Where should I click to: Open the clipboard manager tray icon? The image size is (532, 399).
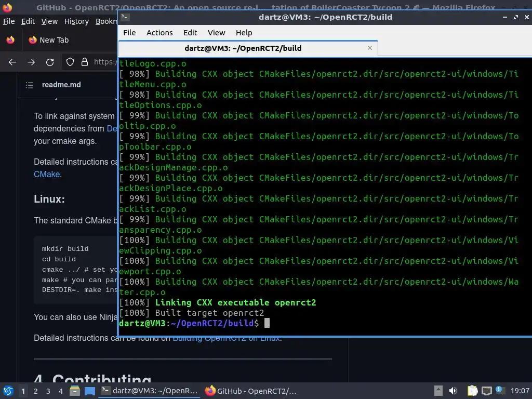click(x=472, y=391)
